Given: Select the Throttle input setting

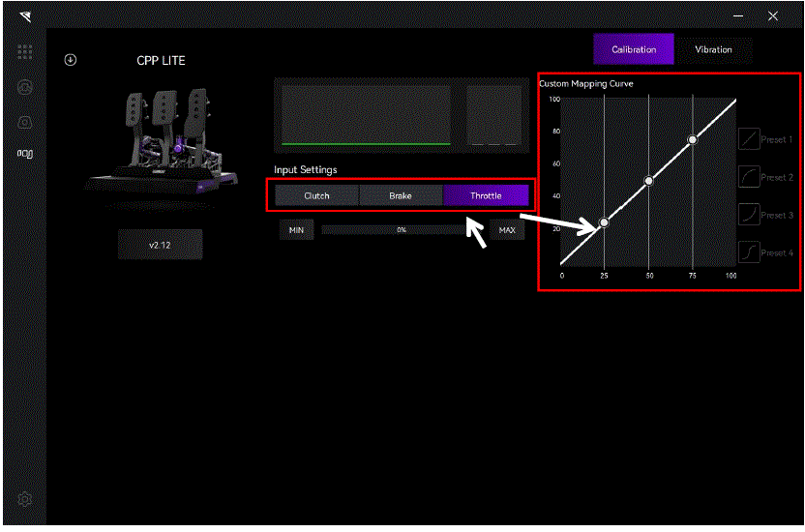Looking at the screenshot, I should pos(486,195).
